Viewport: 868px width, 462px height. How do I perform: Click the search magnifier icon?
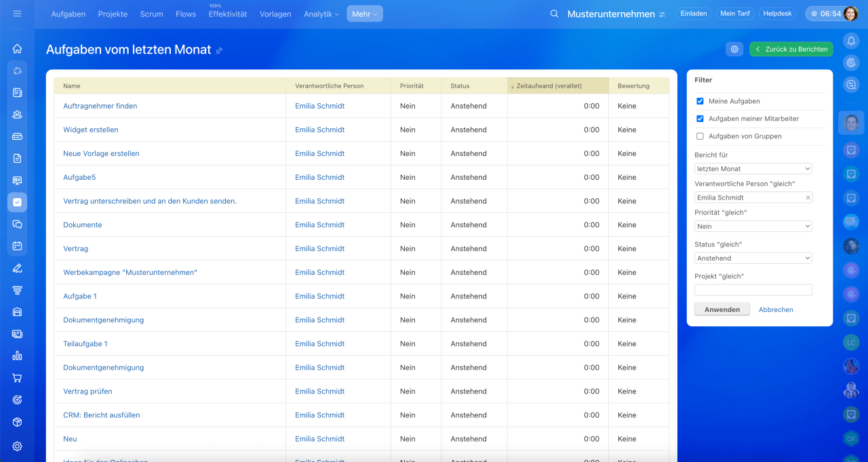[554, 14]
